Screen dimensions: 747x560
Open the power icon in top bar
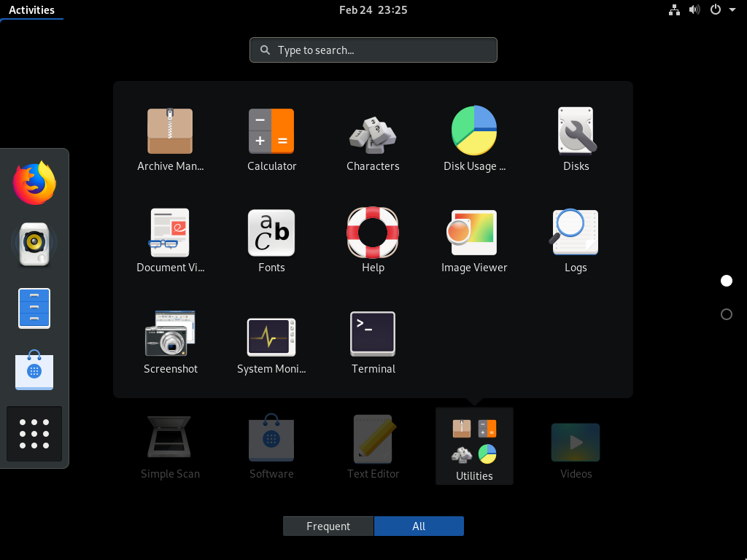(716, 10)
